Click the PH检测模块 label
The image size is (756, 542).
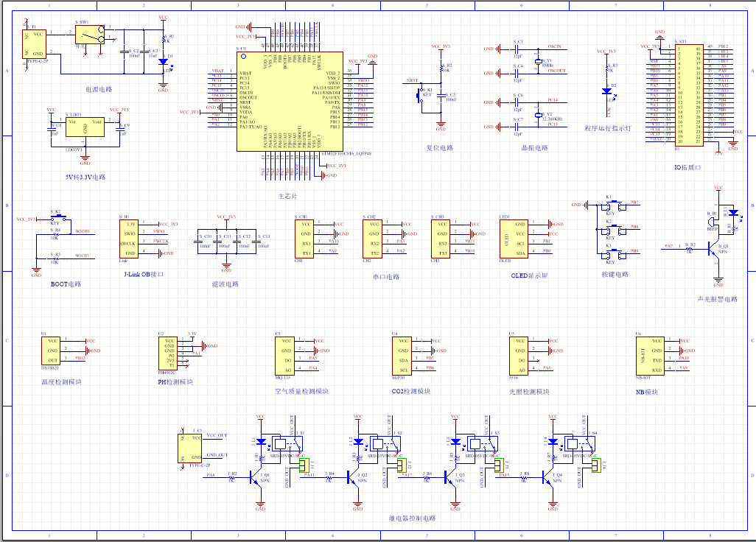pyautogui.click(x=175, y=382)
